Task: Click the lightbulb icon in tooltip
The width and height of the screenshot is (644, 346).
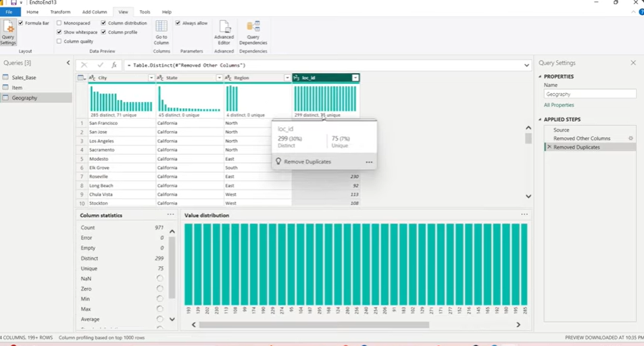Action: pos(278,162)
